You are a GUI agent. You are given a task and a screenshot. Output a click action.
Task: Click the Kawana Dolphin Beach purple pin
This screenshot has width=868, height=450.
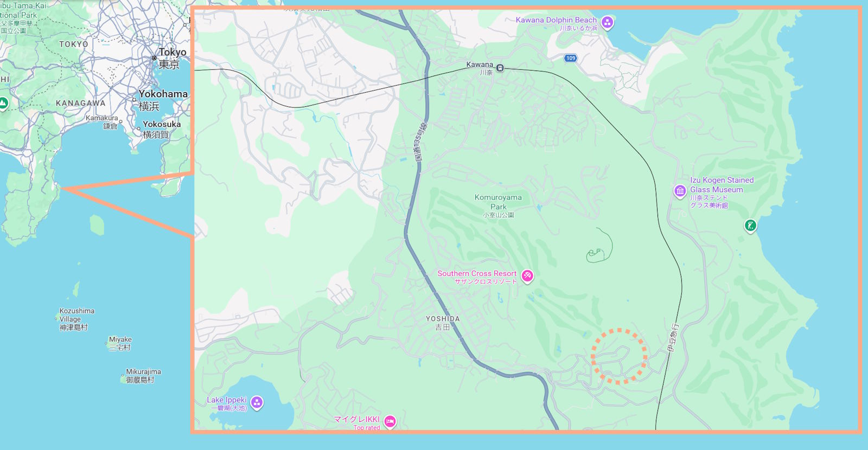point(607,23)
